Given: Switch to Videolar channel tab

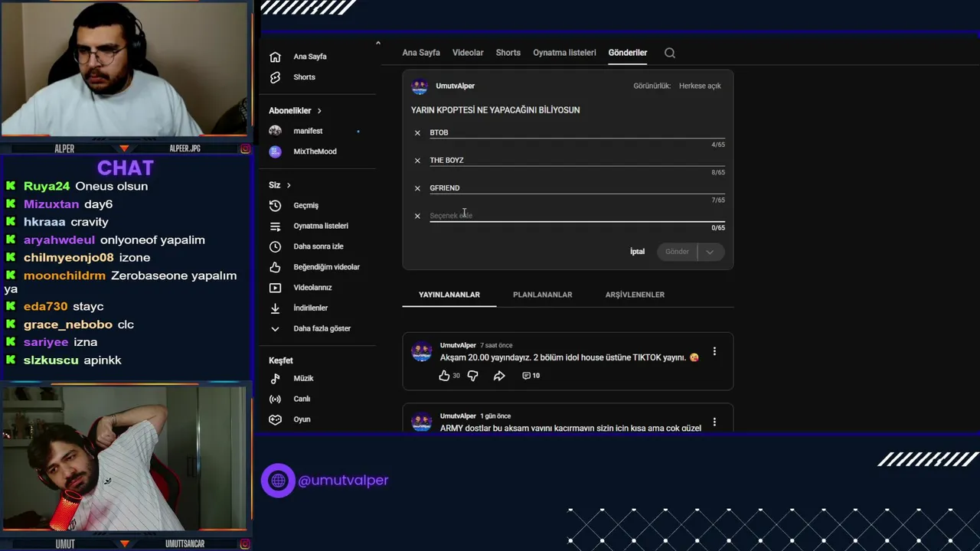Looking at the screenshot, I should (468, 53).
